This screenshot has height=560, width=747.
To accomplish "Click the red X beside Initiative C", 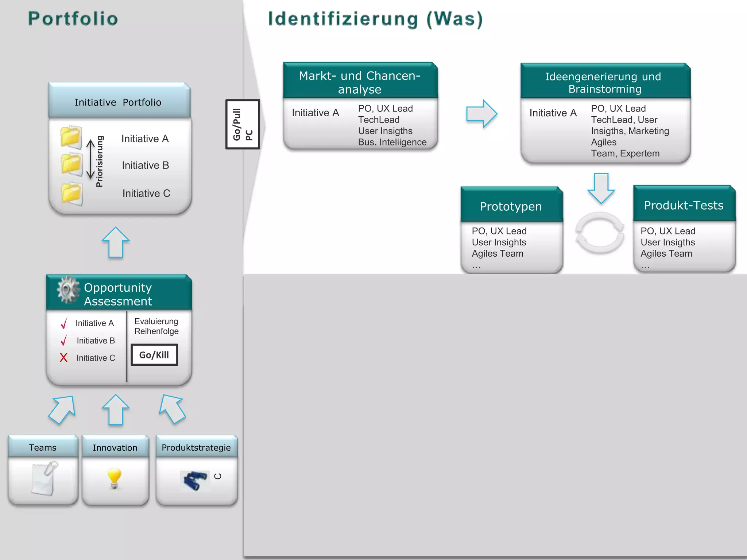I will (63, 358).
